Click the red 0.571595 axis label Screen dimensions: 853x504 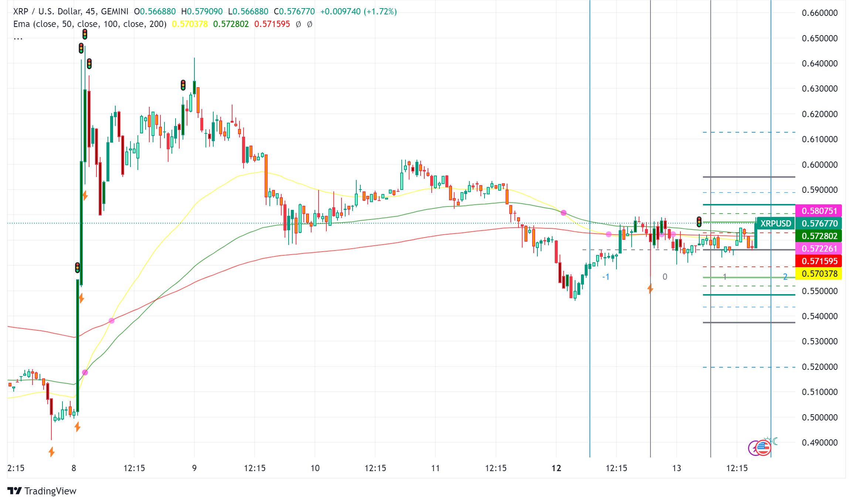click(819, 261)
